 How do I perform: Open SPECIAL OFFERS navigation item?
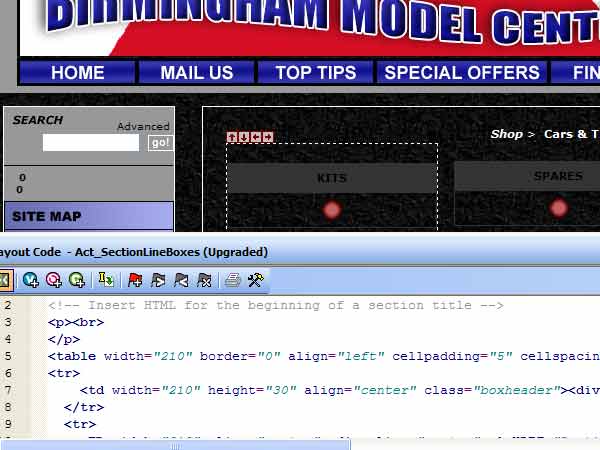(x=462, y=72)
